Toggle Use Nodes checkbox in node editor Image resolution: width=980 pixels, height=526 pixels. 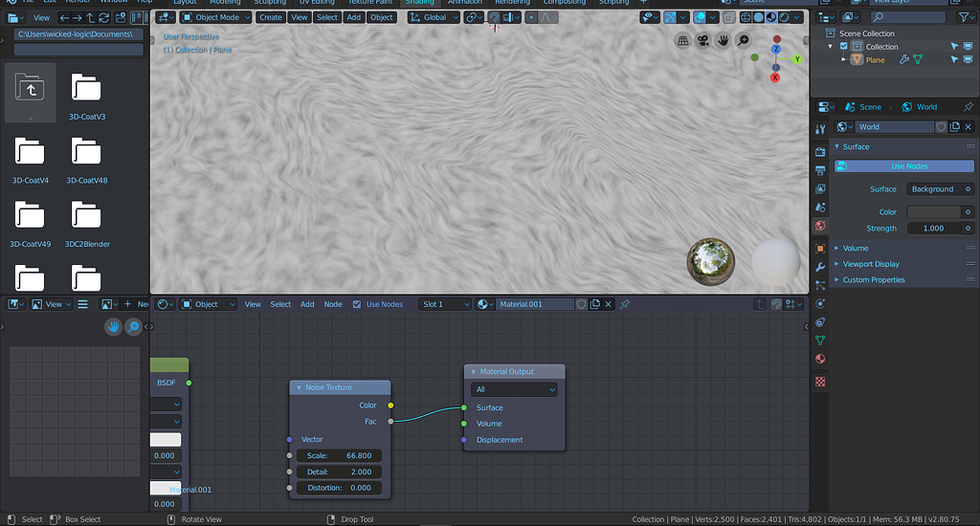357,304
